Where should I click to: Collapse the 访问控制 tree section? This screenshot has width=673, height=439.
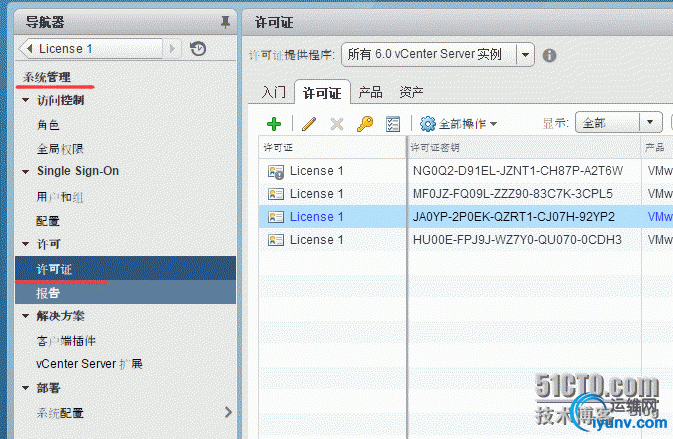[x=25, y=100]
